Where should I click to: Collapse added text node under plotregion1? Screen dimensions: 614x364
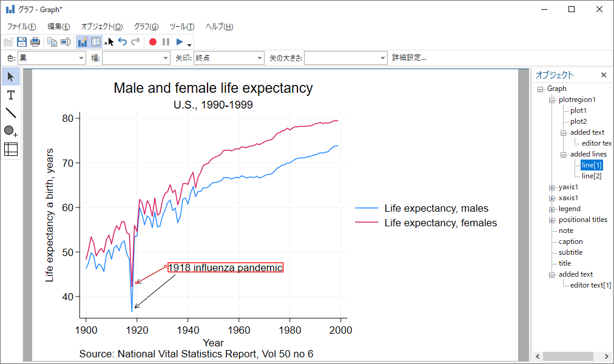click(x=564, y=133)
